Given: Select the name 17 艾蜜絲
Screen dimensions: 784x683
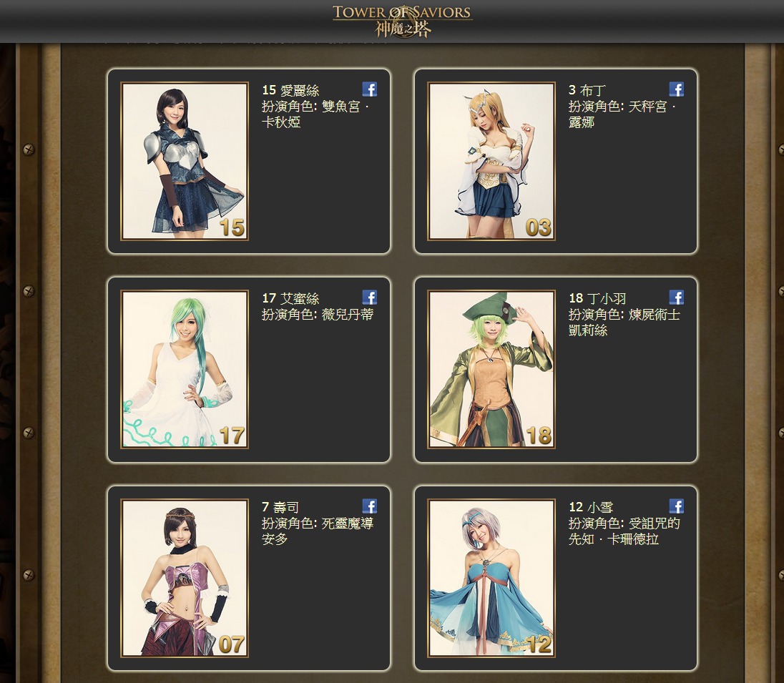Looking at the screenshot, I should (x=290, y=298).
